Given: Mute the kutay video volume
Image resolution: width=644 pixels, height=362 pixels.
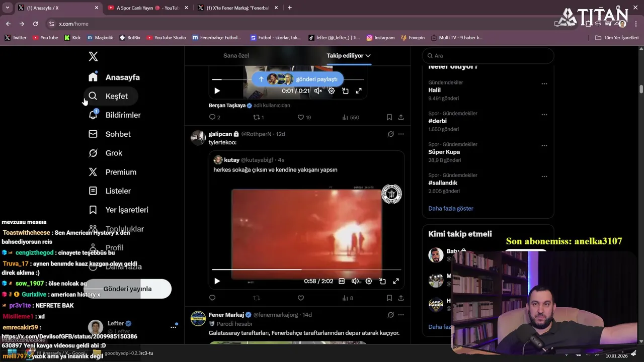Looking at the screenshot, I should [355, 281].
